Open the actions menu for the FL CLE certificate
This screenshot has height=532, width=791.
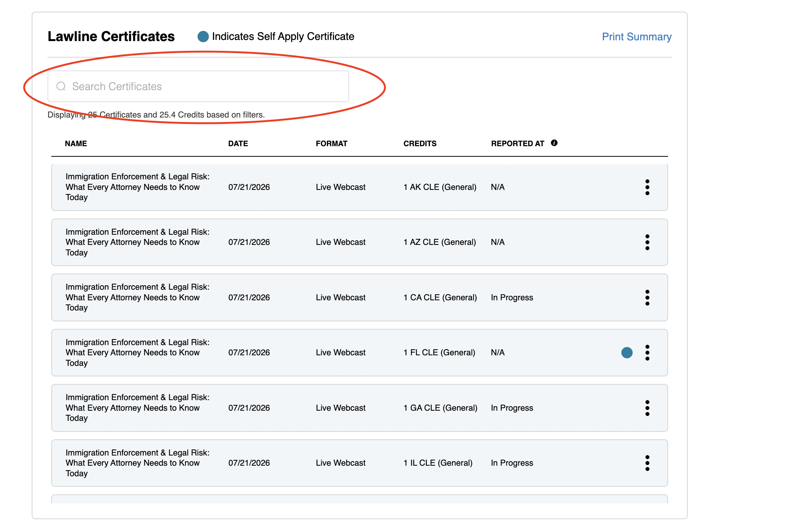pyautogui.click(x=647, y=353)
